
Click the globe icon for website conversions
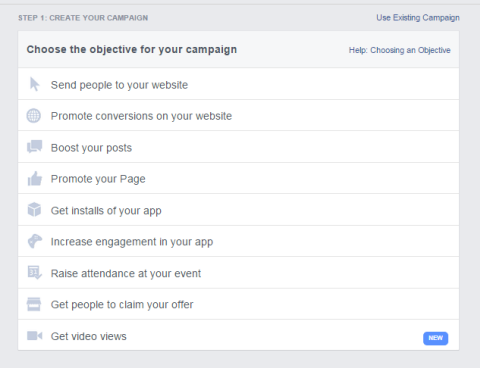coord(34,116)
